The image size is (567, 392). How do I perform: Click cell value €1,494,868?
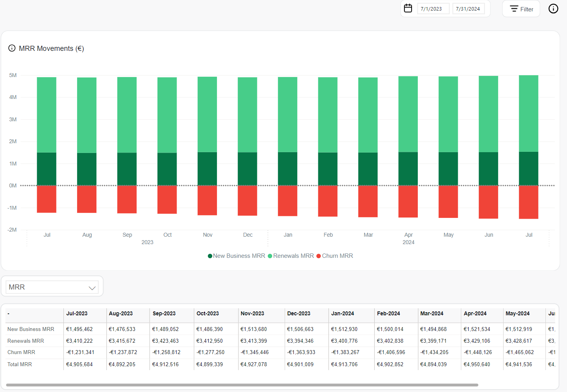point(433,329)
